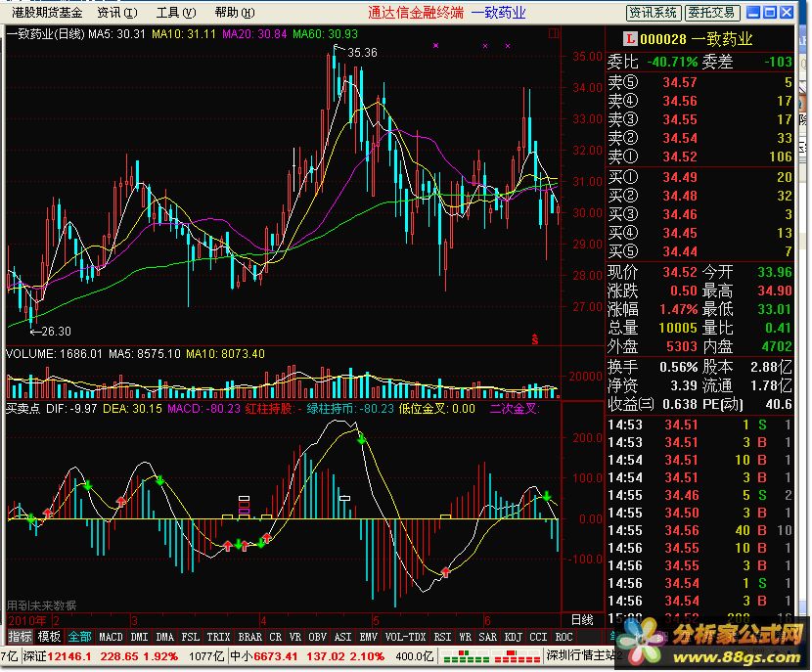Viewport: 812px width, 672px height.
Task: Click the red S marker on price chart
Action: click(534, 339)
